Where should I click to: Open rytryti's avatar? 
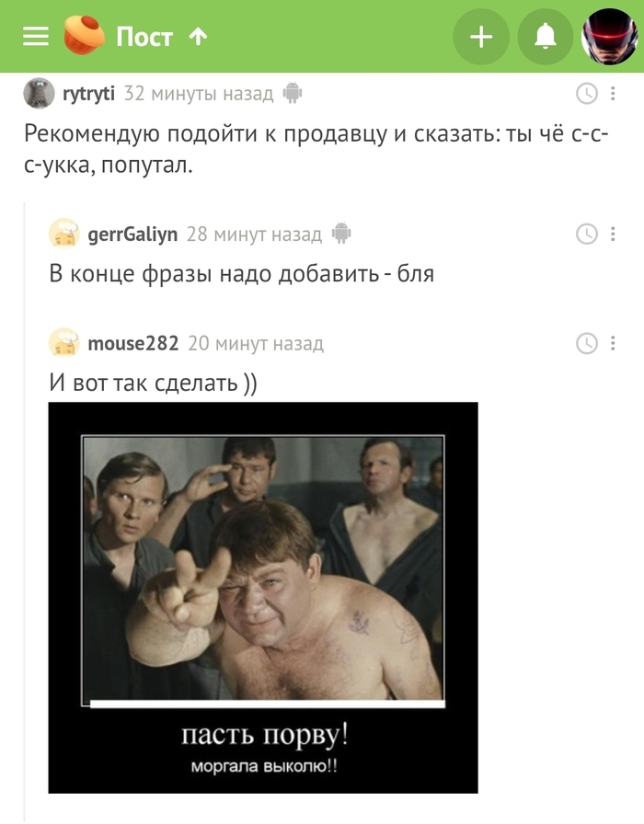pos(39,94)
